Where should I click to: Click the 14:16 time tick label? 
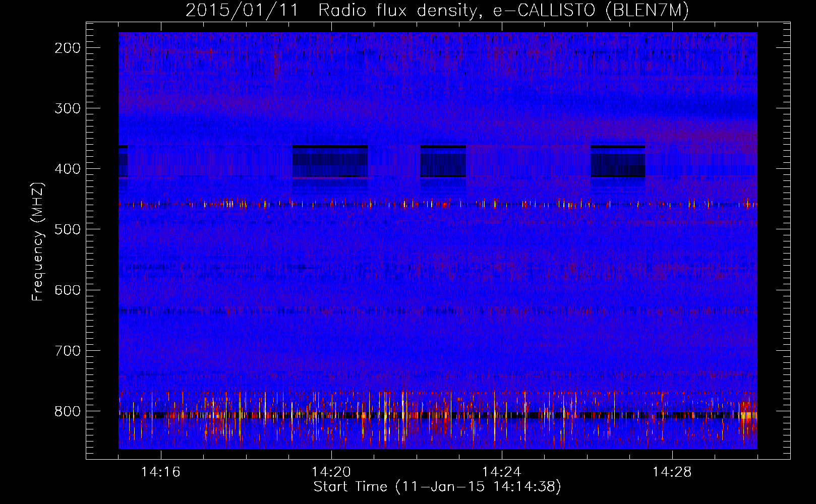[x=161, y=472]
